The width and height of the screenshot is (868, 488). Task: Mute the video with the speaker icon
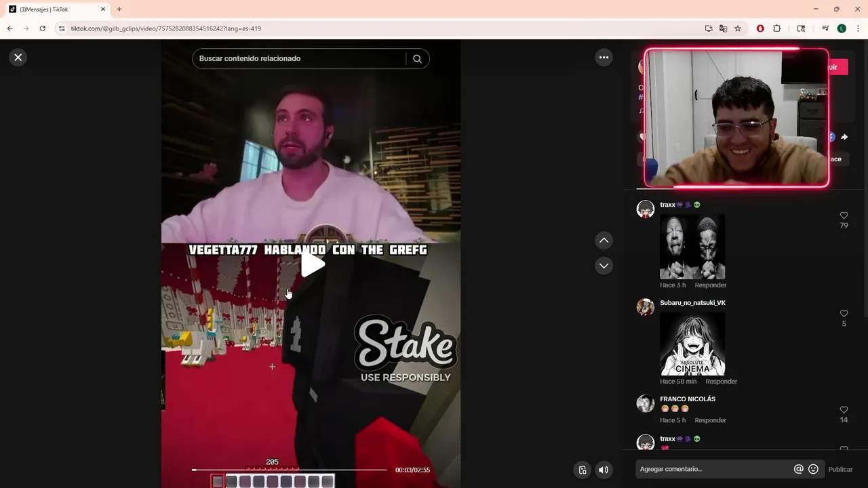[x=604, y=470]
